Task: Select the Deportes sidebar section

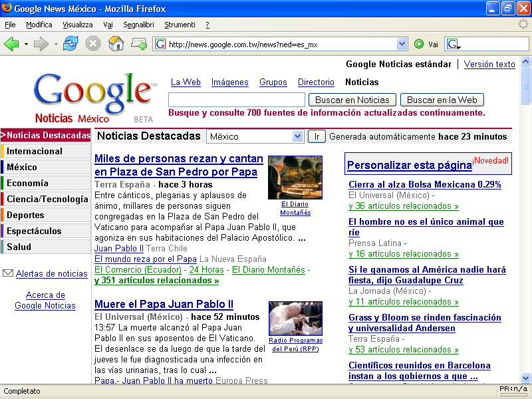Action: [46, 215]
